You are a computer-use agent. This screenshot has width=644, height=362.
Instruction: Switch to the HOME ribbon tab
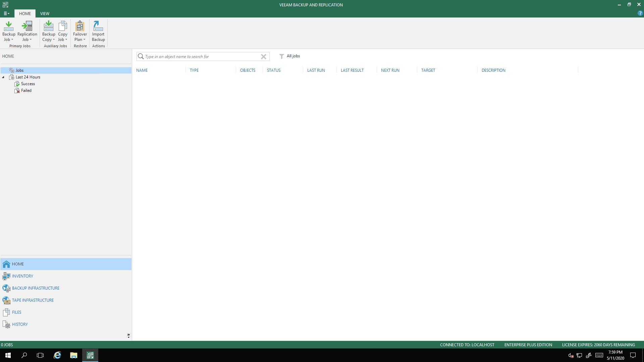(x=25, y=14)
